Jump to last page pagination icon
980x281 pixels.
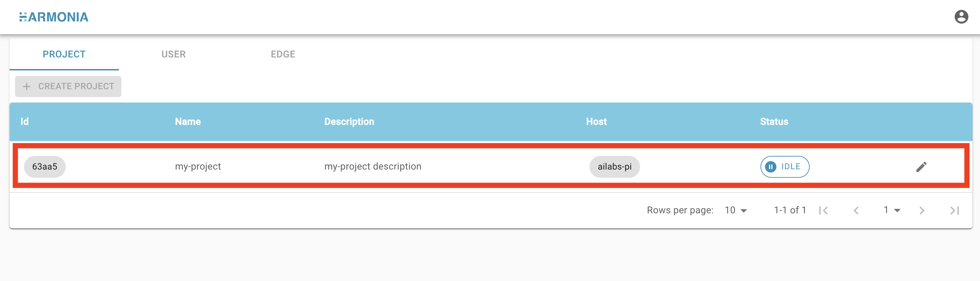954,210
